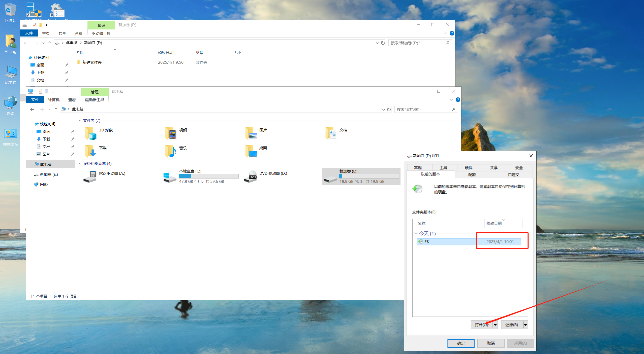Open the dropdown arrow next to Restore button
644x354 pixels.
(526, 325)
